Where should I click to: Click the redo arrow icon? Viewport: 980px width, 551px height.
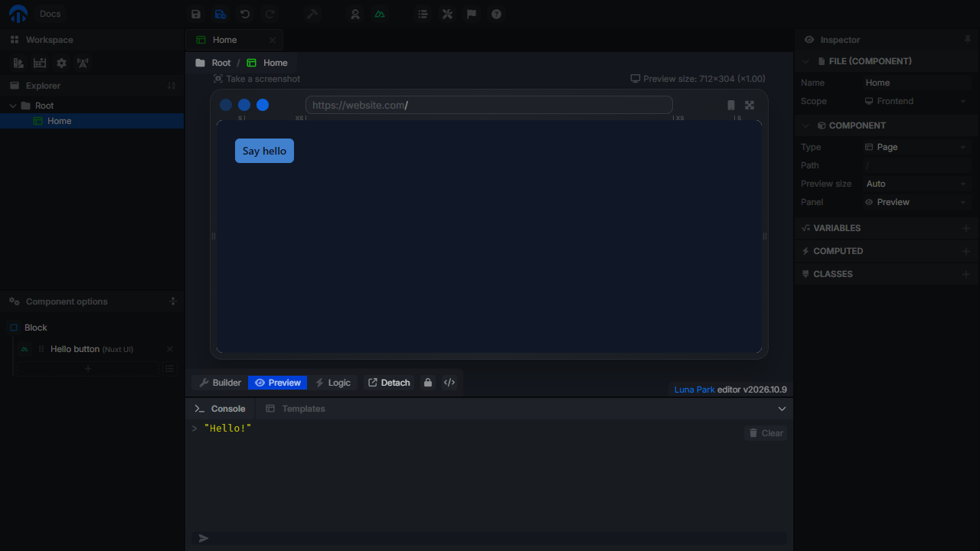click(269, 14)
